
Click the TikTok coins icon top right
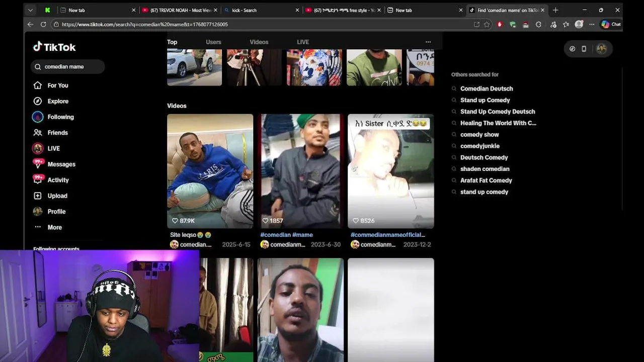click(572, 49)
